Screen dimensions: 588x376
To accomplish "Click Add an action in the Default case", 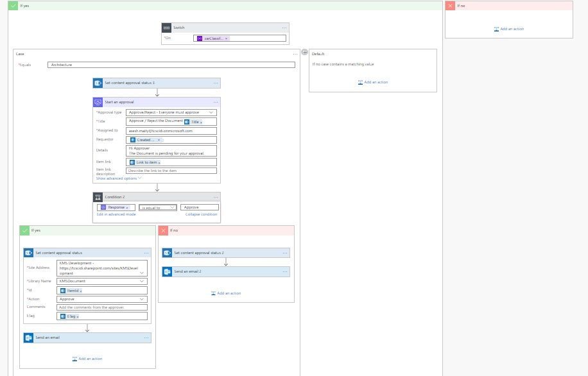I will point(373,82).
